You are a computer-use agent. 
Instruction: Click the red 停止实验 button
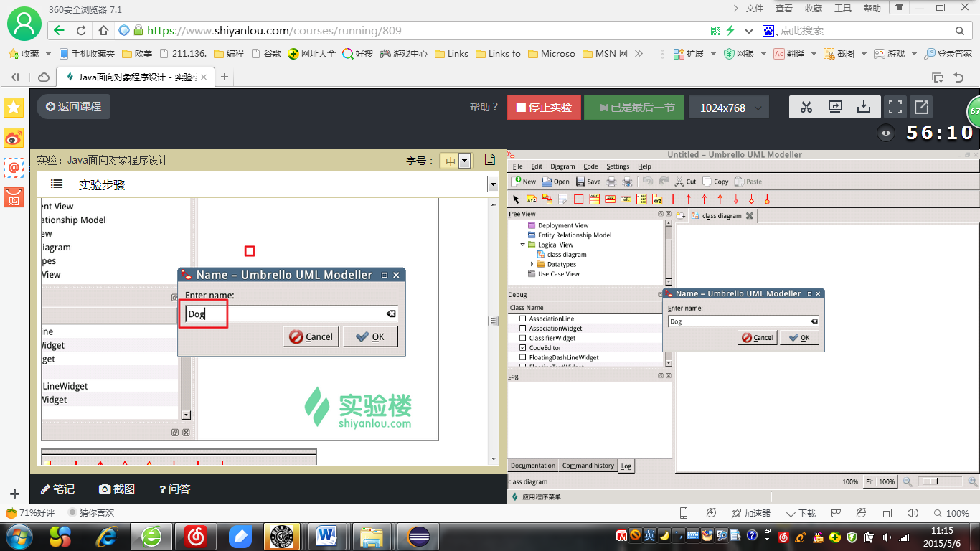[544, 108]
